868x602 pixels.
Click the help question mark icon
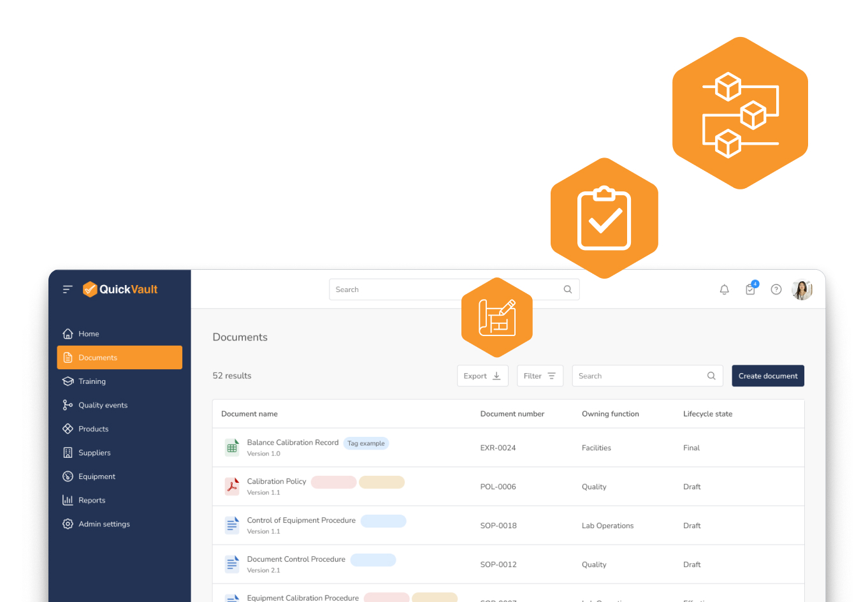776,290
